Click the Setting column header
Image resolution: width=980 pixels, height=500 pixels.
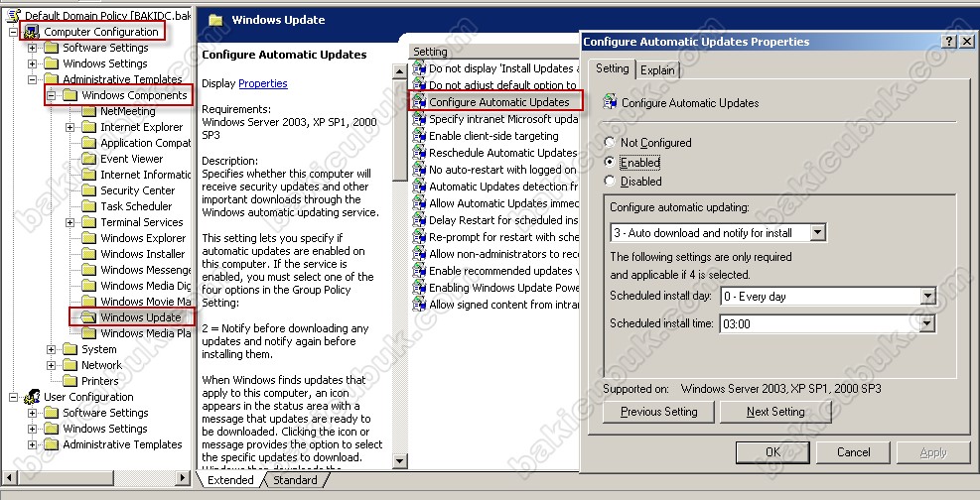pos(493,52)
